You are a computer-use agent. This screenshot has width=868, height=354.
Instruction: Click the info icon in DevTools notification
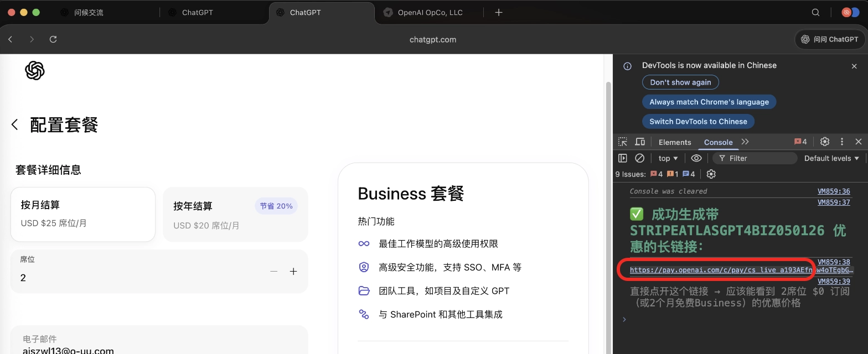coord(627,66)
